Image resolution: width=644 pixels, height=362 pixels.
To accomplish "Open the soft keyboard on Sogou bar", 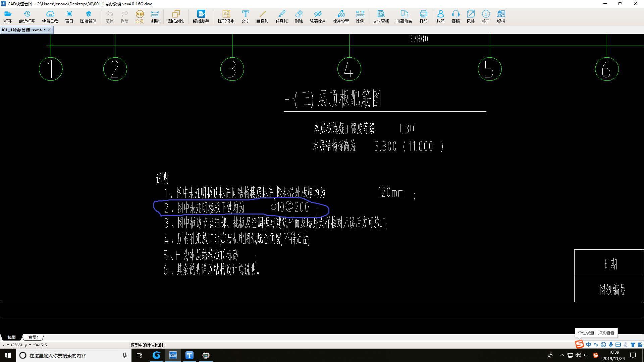I will (618, 345).
